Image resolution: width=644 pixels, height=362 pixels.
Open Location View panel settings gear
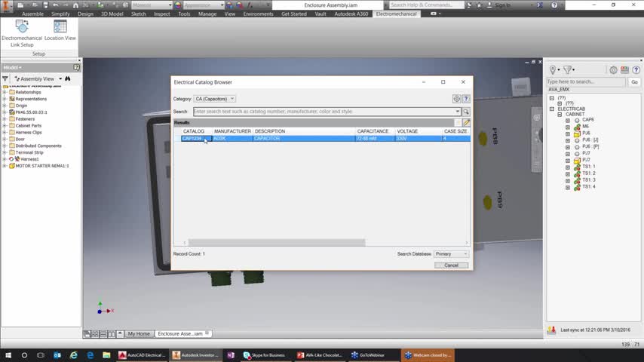point(613,70)
